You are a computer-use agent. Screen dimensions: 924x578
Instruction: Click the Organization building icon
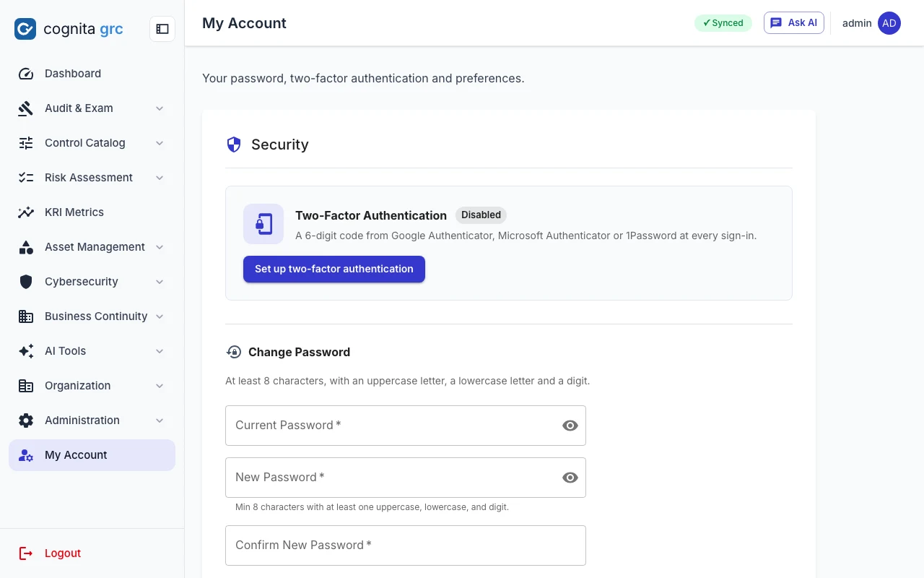(26, 386)
